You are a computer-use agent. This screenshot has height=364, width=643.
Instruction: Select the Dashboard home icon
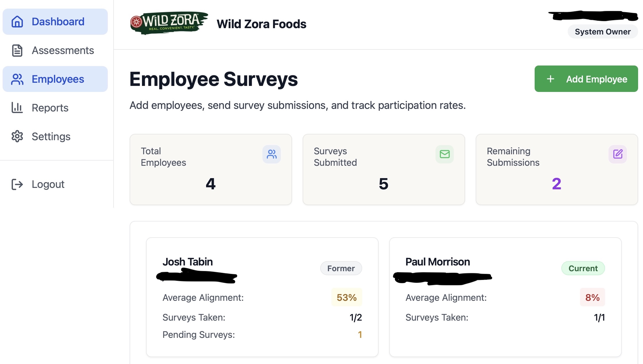[17, 22]
